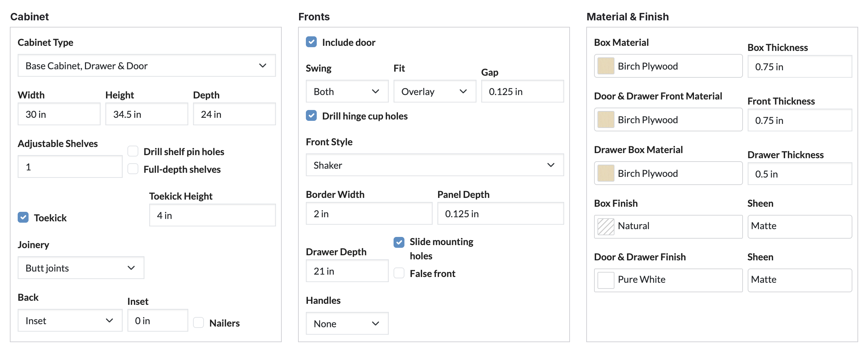Image resolution: width=868 pixels, height=352 pixels.
Task: Enable the False front checkbox
Action: (x=399, y=273)
